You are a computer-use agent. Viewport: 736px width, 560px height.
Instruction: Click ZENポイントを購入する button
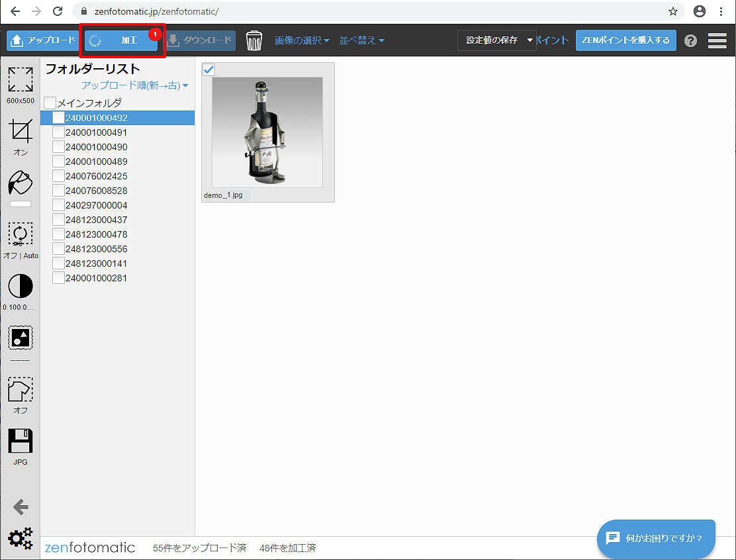tap(625, 40)
